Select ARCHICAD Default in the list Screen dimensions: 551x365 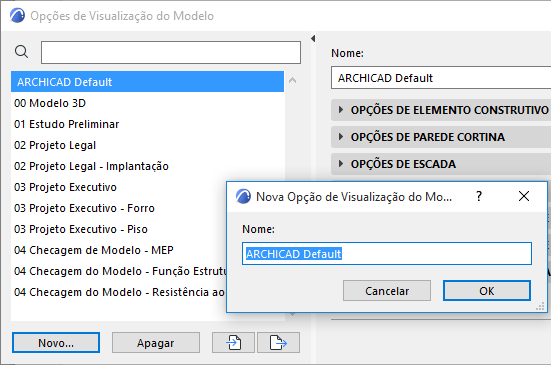tap(148, 82)
